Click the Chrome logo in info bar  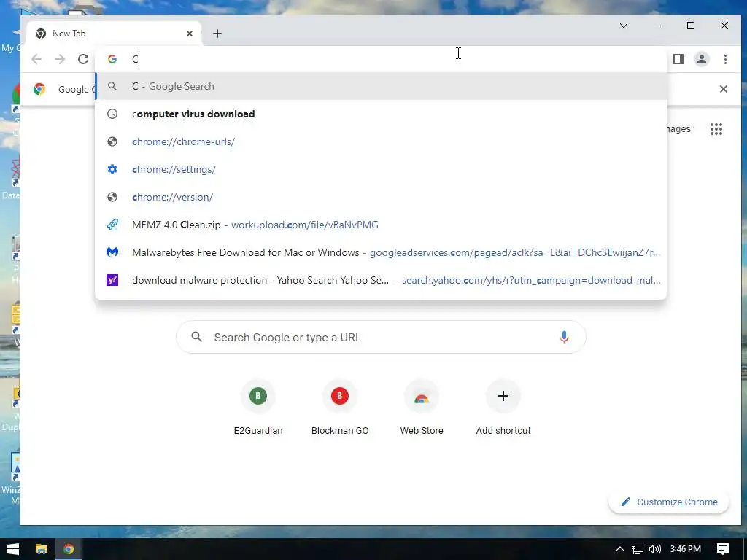(x=39, y=89)
